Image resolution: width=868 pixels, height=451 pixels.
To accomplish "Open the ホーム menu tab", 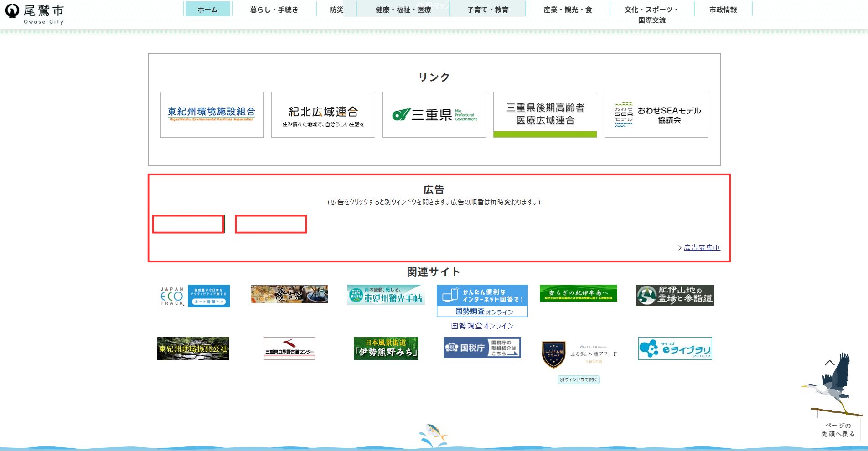I will (208, 9).
